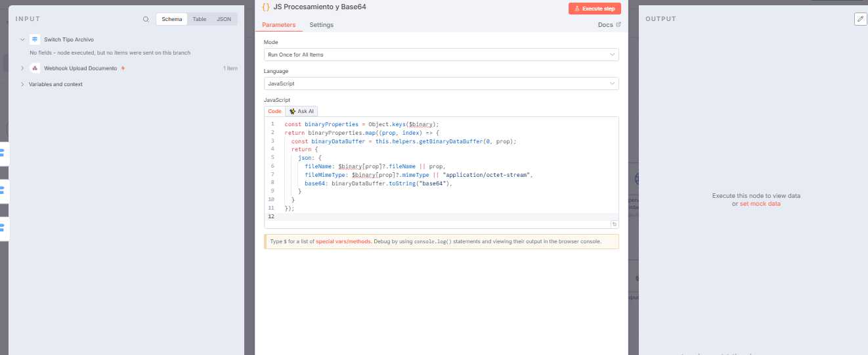Viewport: 868px width, 355px height.
Task: Open the Language dropdown
Action: [441, 83]
